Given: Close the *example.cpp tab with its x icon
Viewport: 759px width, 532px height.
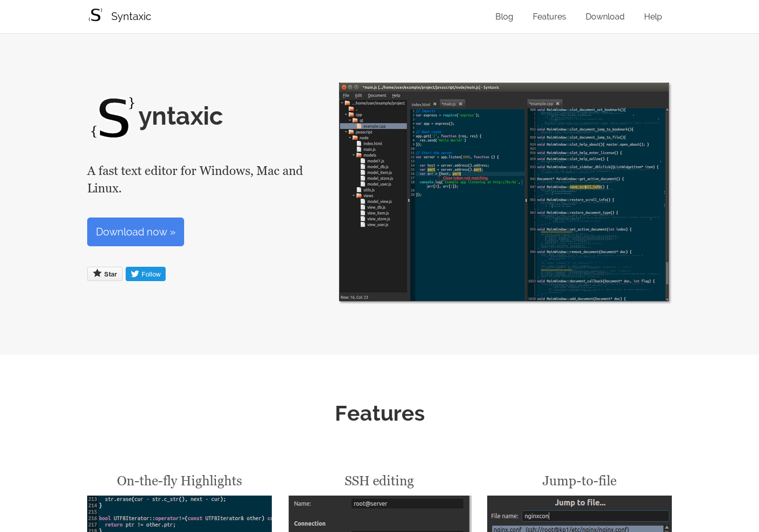Looking at the screenshot, I should [557, 103].
